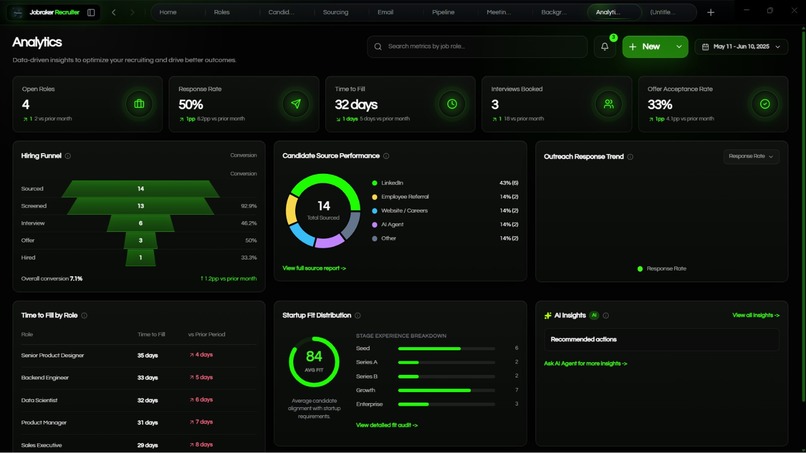
Task: Click the Growth stage progress bar
Action: (446, 390)
